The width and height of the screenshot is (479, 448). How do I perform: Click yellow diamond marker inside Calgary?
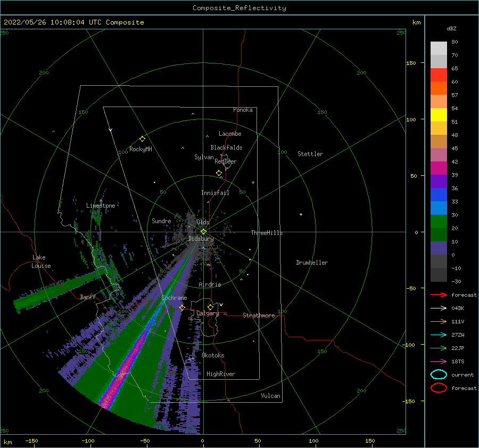point(210,307)
